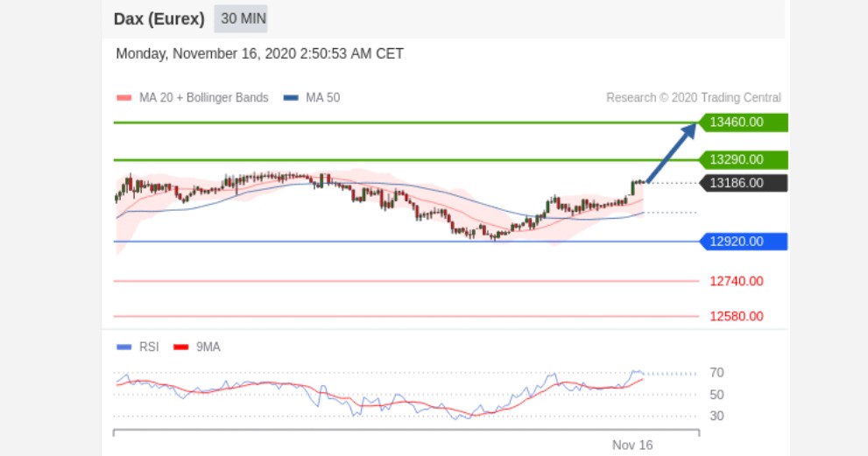Screen dimensions: 868x456
Task: Select the 13186.00 current price label
Action: click(x=743, y=183)
